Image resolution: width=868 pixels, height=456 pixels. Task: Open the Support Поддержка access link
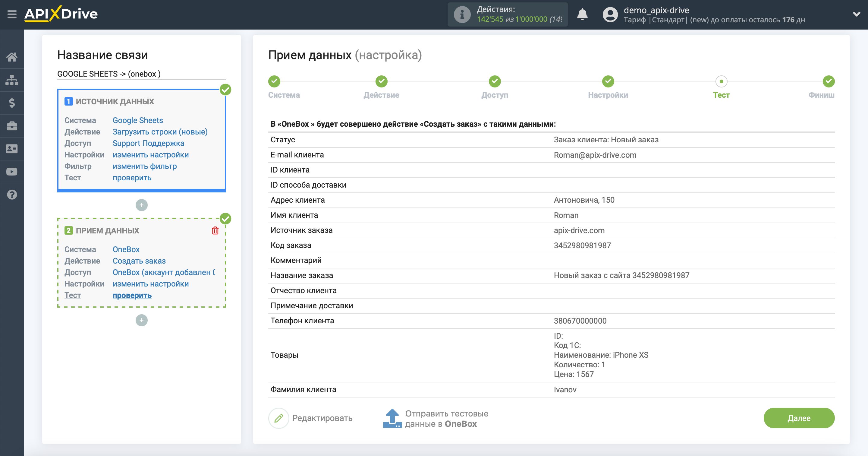148,143
